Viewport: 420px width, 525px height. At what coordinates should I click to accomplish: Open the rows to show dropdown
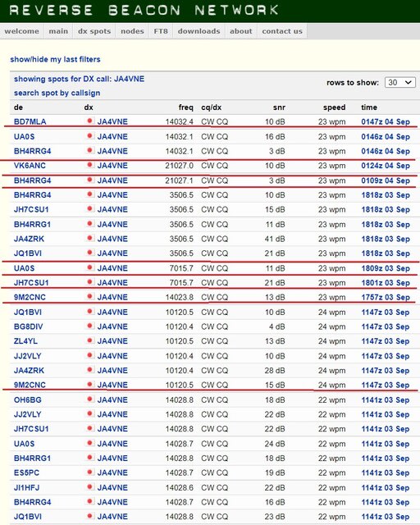click(x=400, y=82)
